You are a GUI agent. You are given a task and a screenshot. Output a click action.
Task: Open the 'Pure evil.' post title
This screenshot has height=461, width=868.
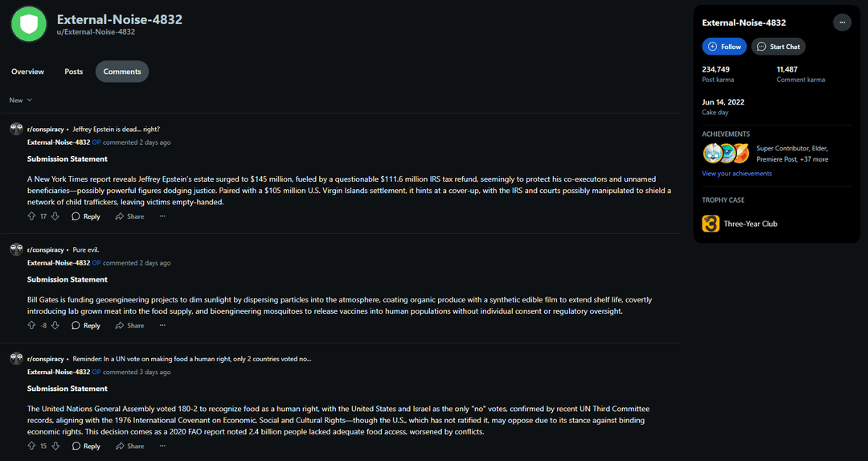point(86,250)
